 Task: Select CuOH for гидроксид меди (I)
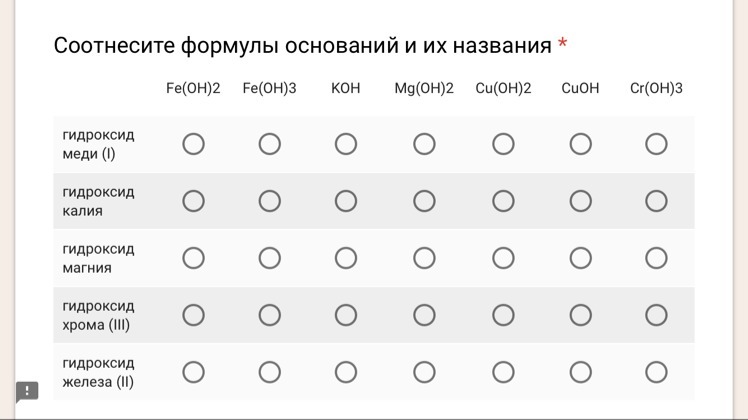(580, 144)
